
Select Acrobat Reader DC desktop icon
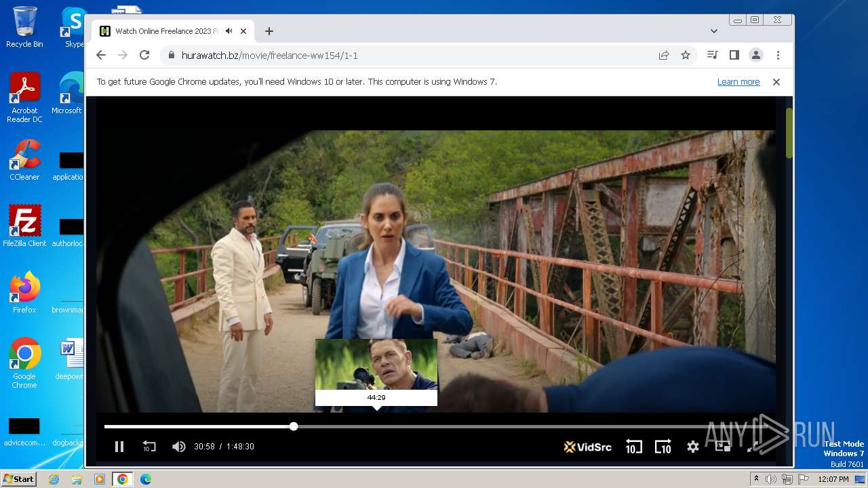click(x=24, y=98)
